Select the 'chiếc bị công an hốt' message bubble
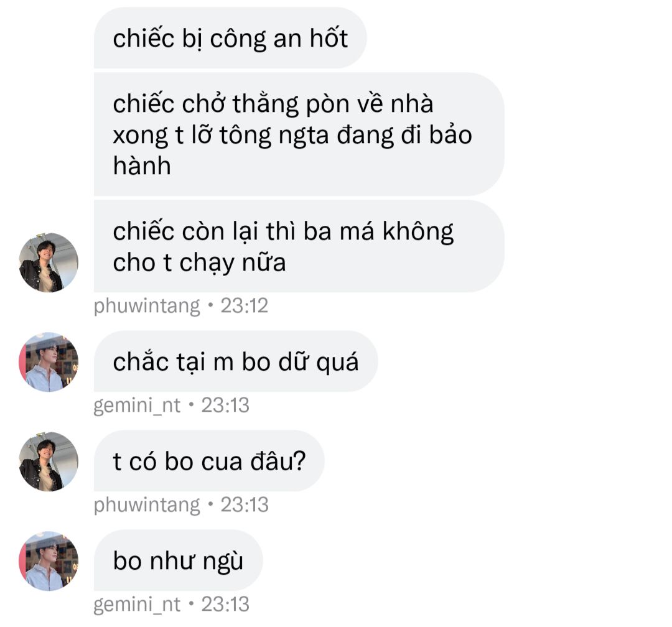The image size is (672, 627). [x=230, y=38]
